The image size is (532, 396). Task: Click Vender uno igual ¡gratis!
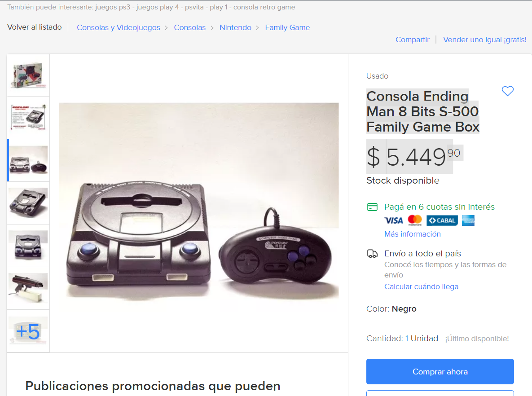point(485,40)
